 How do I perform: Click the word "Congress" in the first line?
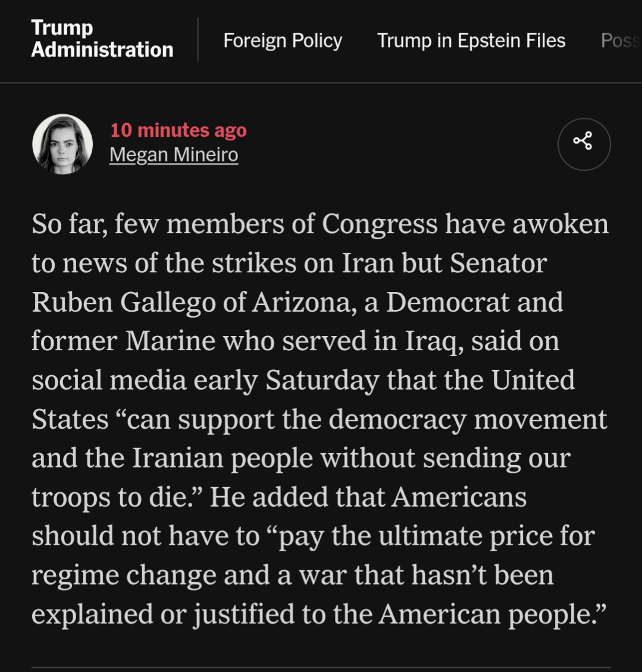coord(380,224)
